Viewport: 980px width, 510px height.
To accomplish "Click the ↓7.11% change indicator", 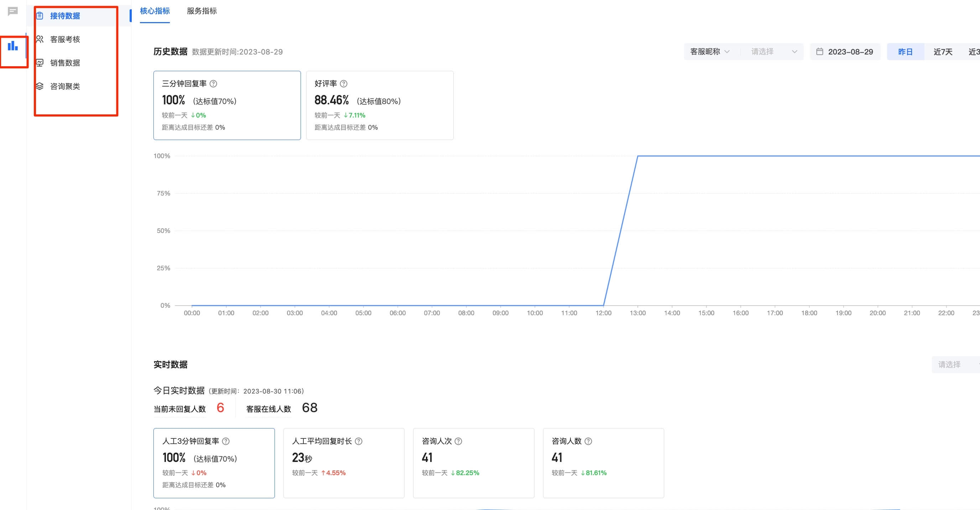I will [x=354, y=115].
